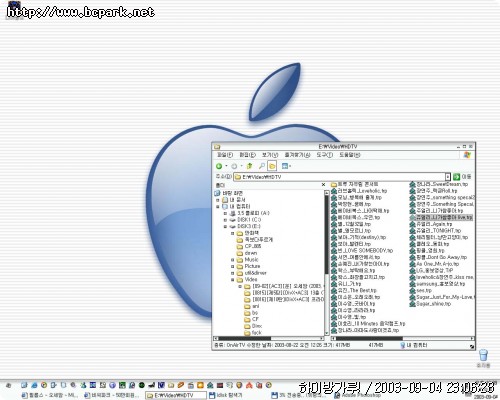The height and width of the screenshot is (400, 500).
Task: Expand the util&driver folder node
Action: click(233, 273)
